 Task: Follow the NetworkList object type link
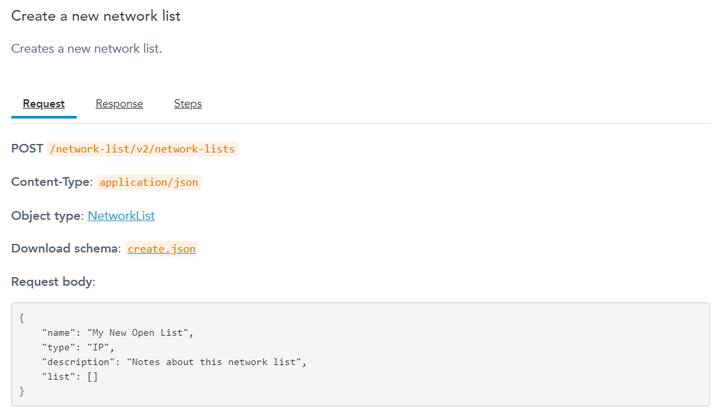[x=121, y=215]
